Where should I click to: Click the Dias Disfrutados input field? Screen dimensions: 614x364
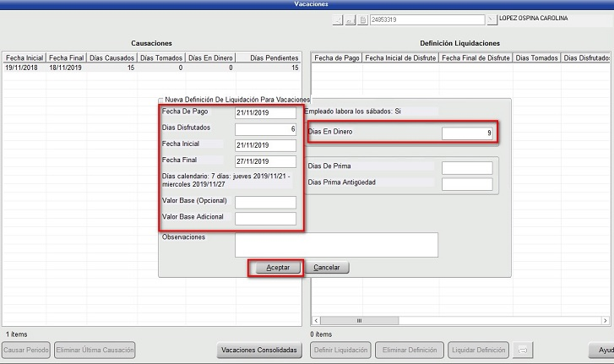(265, 129)
